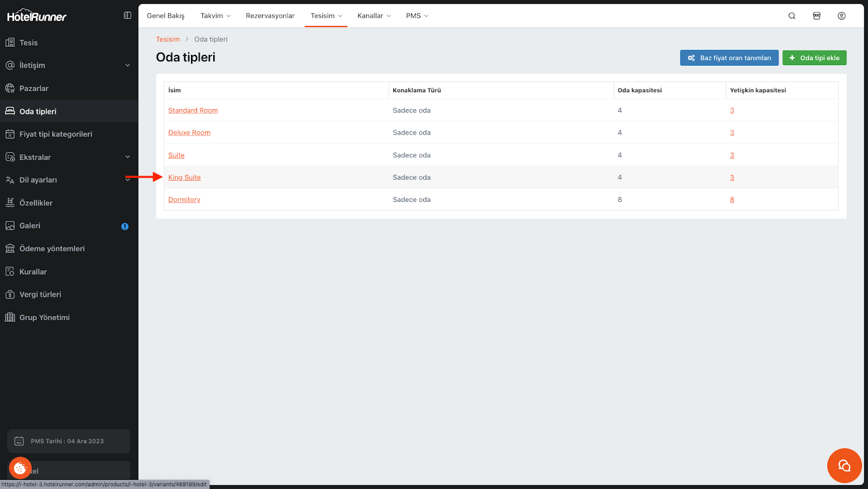Click the search magnifier icon

click(792, 16)
